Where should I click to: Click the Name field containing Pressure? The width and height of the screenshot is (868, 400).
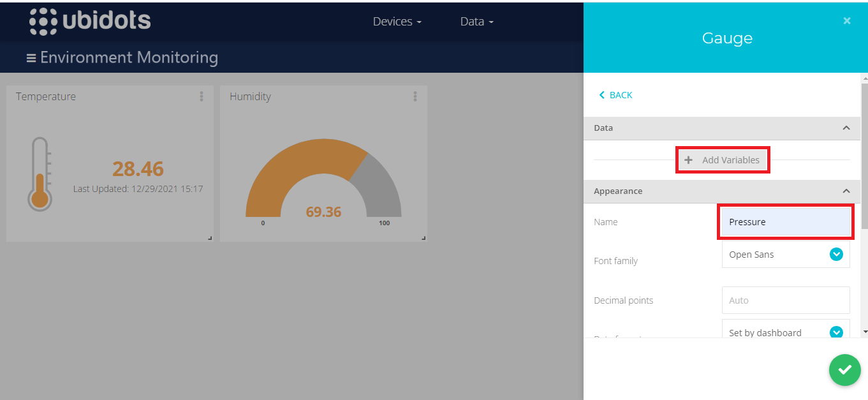pyautogui.click(x=785, y=222)
